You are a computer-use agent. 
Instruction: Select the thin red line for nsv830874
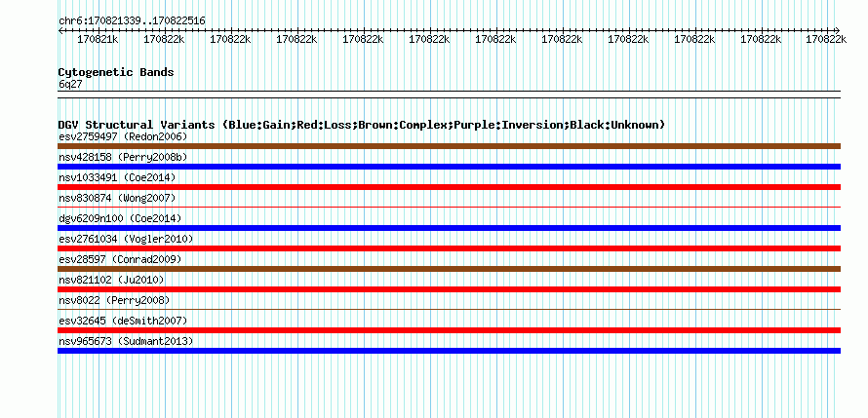click(449, 208)
